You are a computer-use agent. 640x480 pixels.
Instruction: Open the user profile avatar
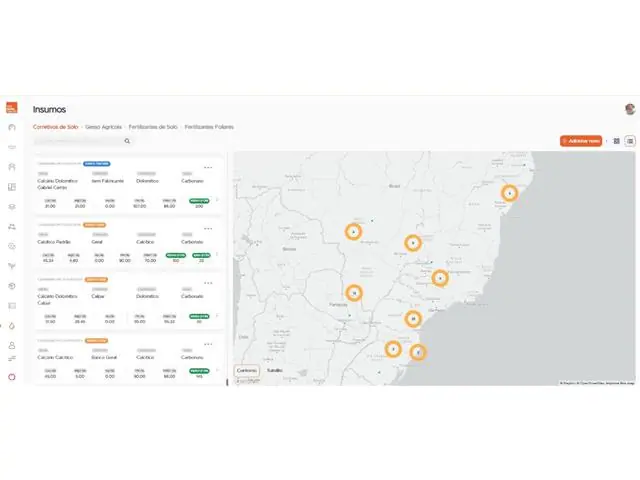pos(630,109)
